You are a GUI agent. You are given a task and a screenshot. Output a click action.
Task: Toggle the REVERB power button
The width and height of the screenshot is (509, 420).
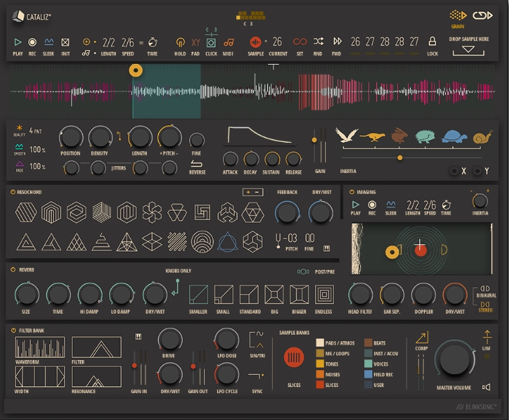(13, 270)
